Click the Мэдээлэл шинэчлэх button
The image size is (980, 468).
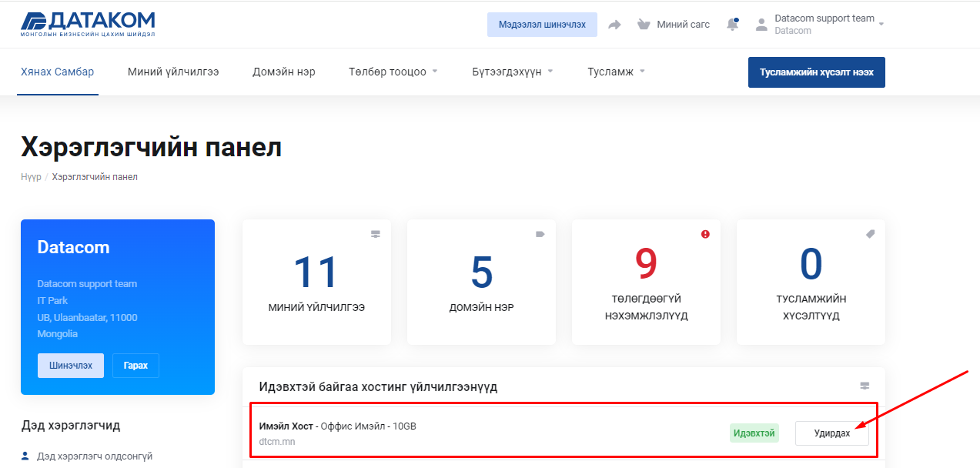coord(542,25)
